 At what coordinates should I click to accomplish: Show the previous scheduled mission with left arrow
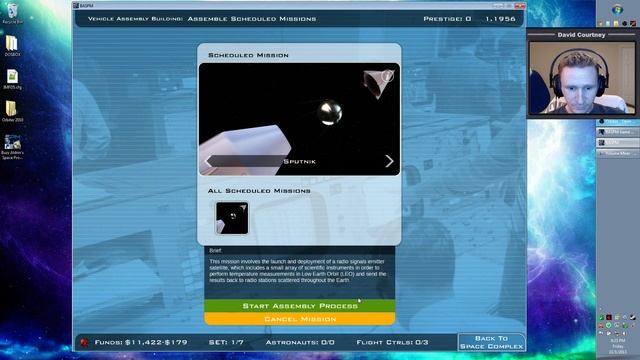208,161
